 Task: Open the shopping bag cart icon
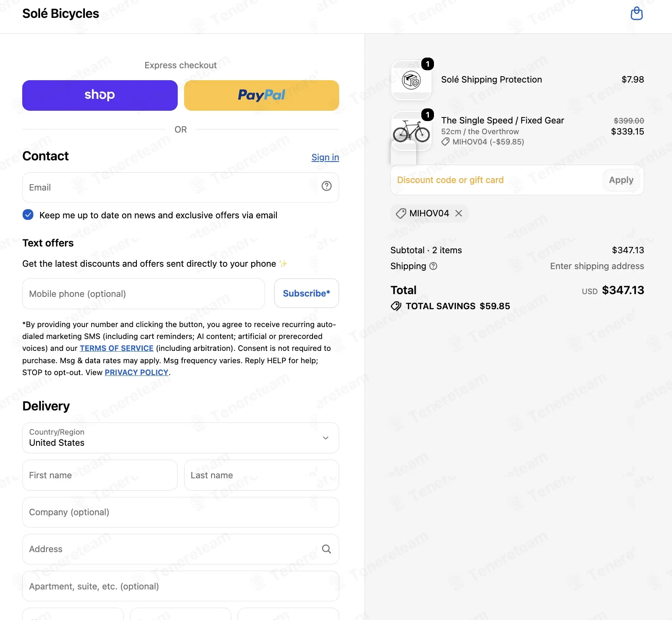pos(636,14)
